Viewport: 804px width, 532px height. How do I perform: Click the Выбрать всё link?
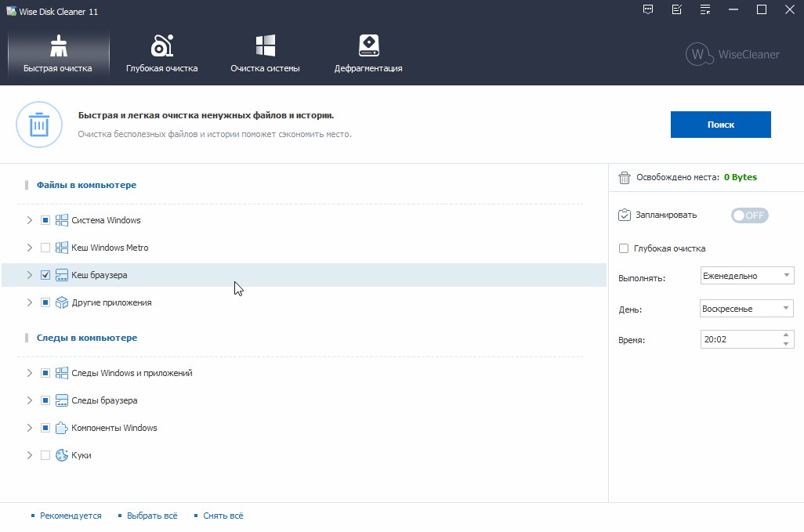(152, 516)
